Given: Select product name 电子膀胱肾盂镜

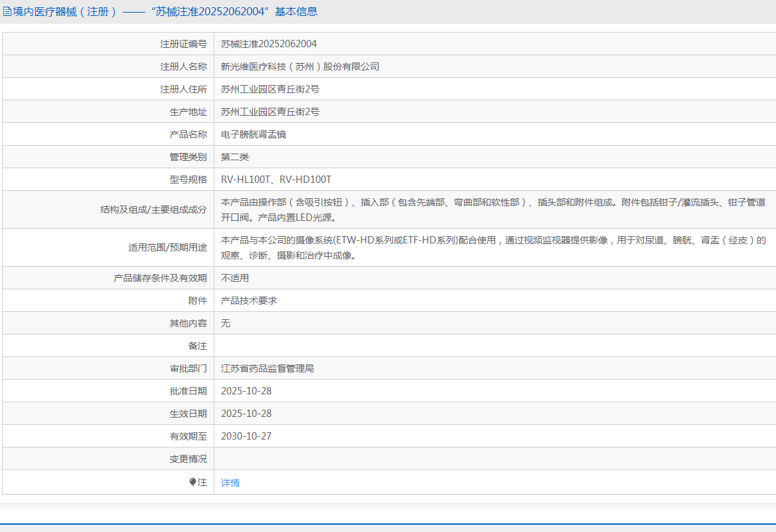Looking at the screenshot, I should coord(254,134).
